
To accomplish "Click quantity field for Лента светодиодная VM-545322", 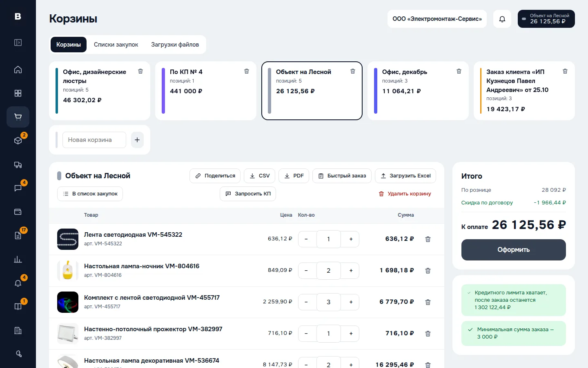I will point(328,239).
